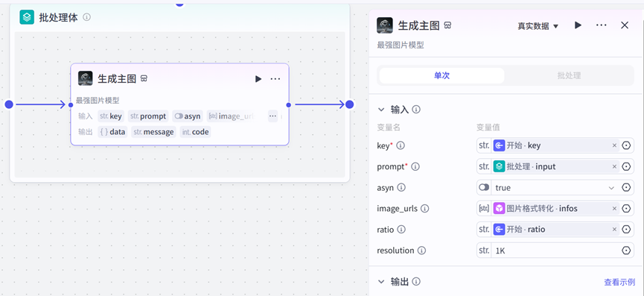Click info icon next to 输入 heading

416,110
